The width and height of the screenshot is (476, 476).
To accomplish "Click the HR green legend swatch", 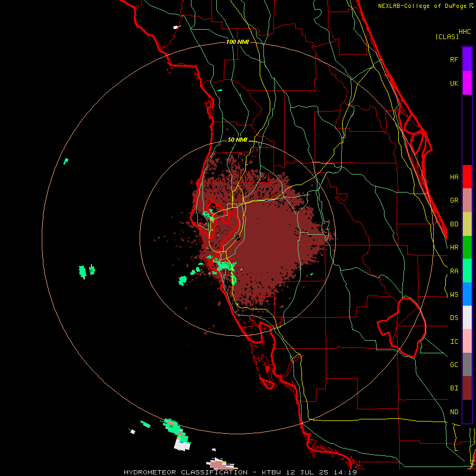I will [467, 248].
